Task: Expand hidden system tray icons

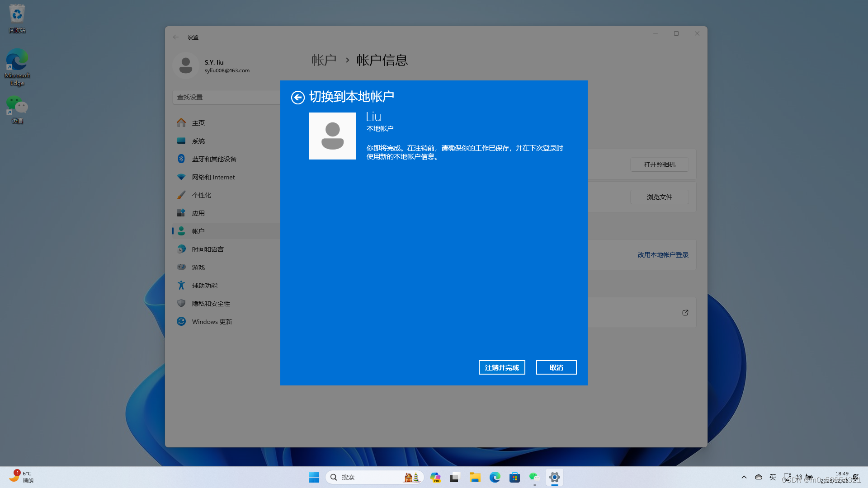Action: point(744,477)
